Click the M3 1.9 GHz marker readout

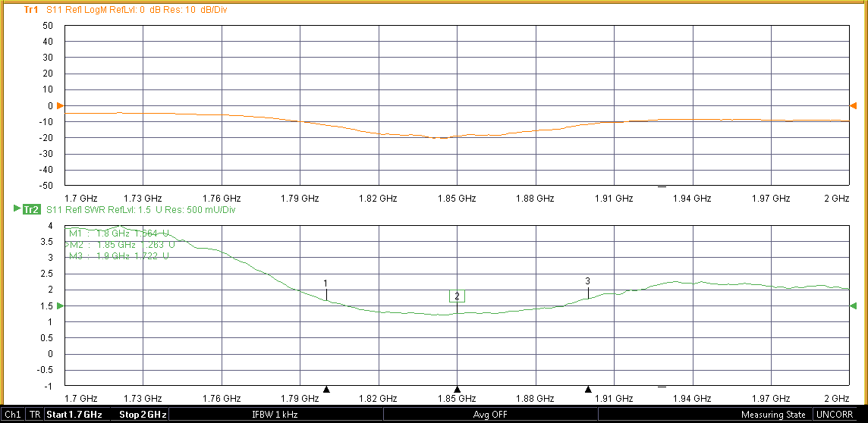pos(118,256)
